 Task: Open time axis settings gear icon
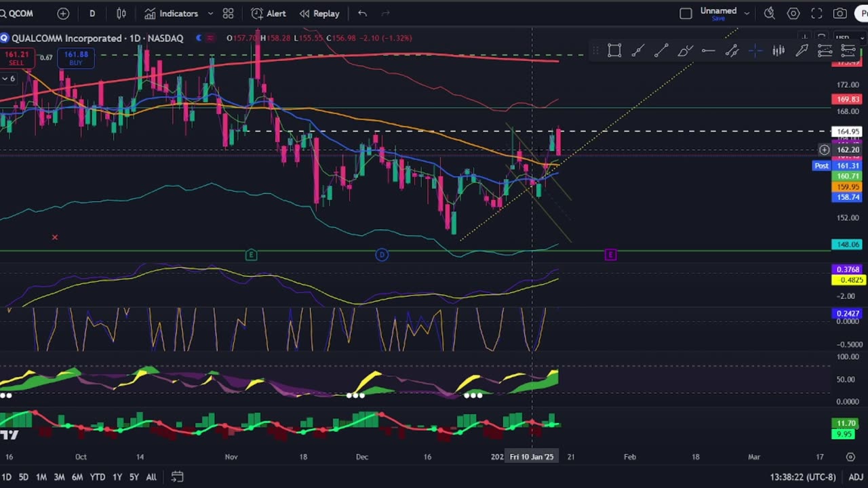coord(850,457)
